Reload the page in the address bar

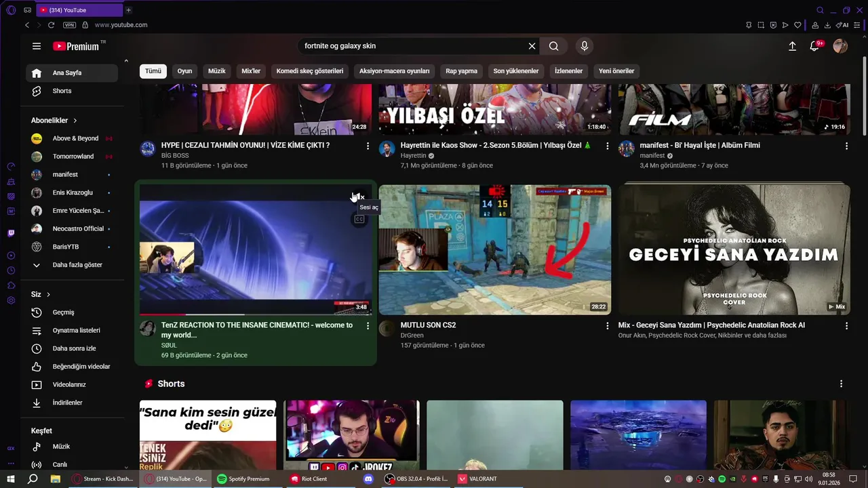coord(51,25)
